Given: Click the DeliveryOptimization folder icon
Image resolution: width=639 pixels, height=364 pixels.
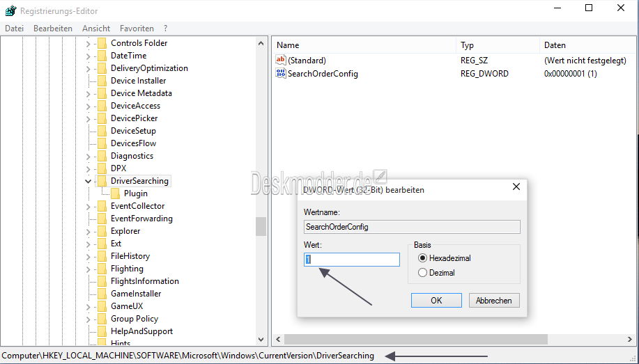Looking at the screenshot, I should [x=102, y=68].
